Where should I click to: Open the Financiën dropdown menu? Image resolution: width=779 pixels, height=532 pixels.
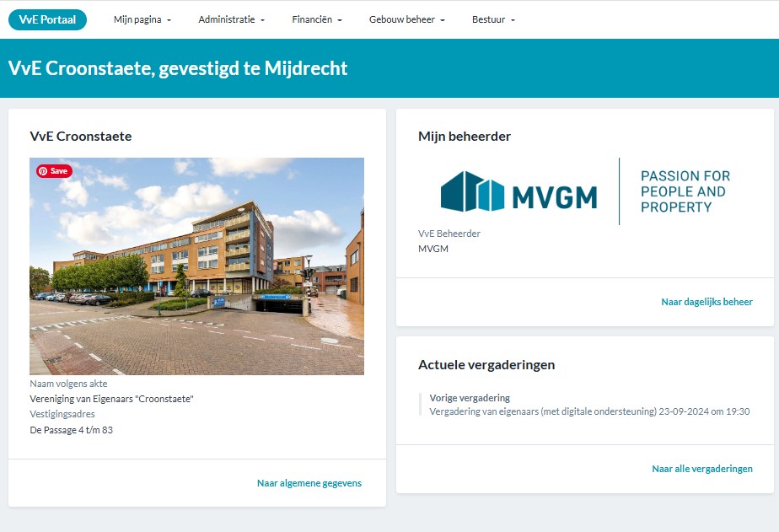coord(316,19)
